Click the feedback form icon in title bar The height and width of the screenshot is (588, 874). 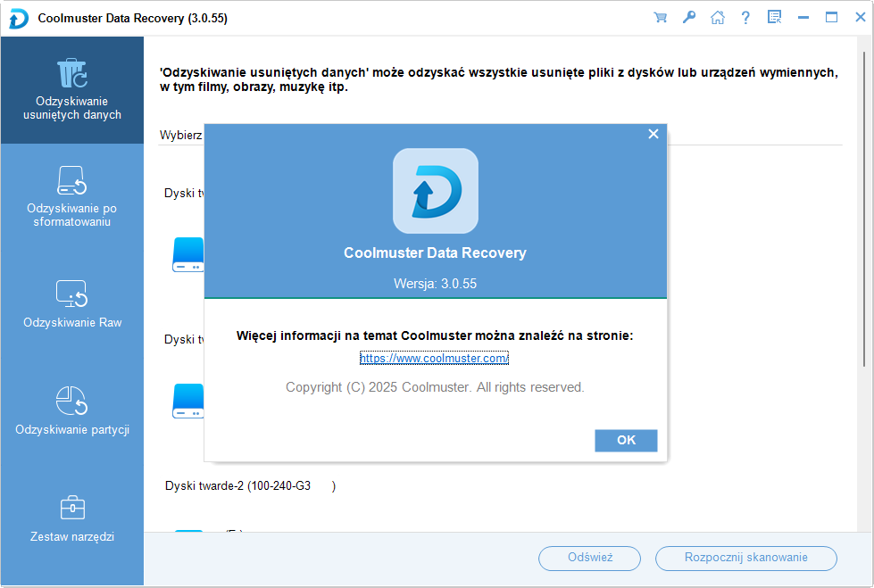(x=774, y=17)
